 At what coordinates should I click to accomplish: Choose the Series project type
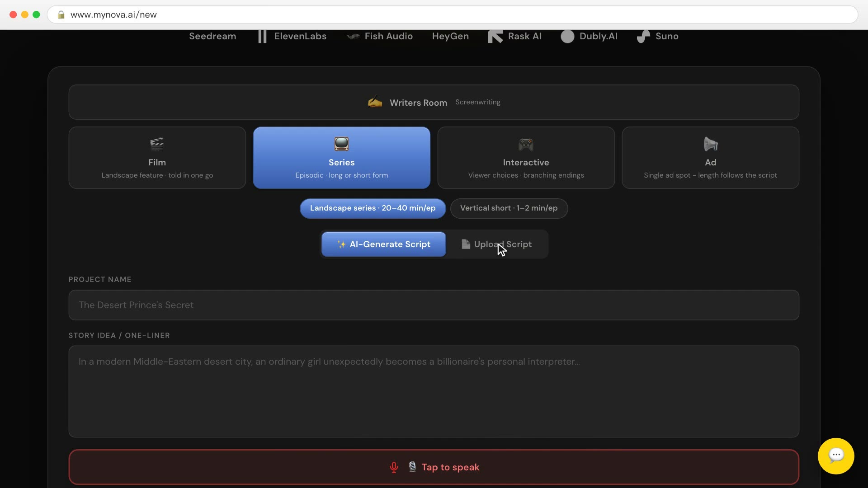tap(341, 158)
